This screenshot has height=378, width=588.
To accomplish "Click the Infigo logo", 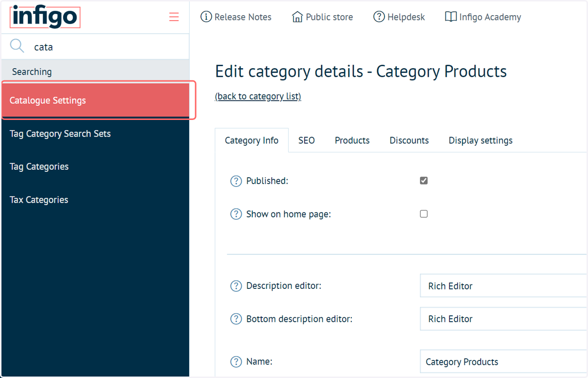I will (x=45, y=17).
